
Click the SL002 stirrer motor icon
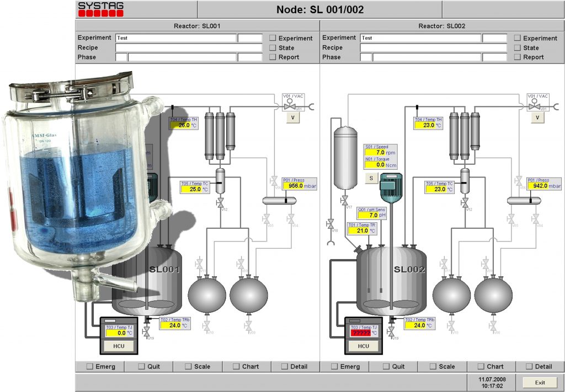[390, 187]
